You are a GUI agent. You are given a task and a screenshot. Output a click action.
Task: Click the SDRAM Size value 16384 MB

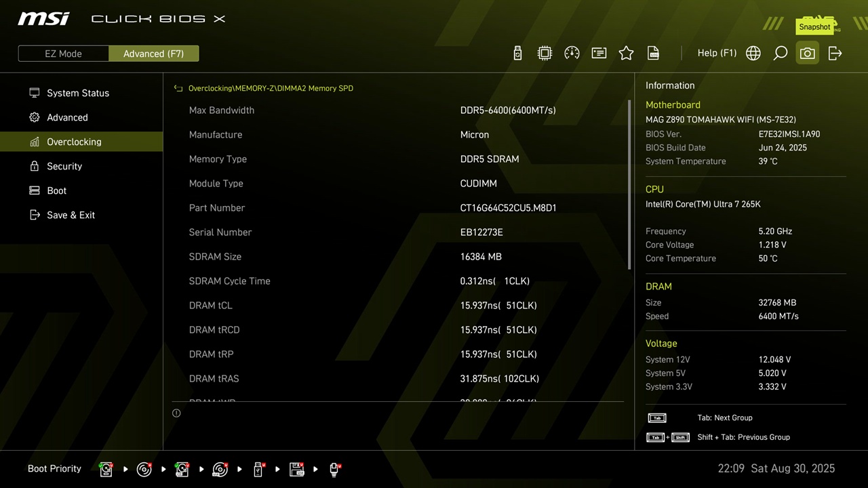(481, 257)
